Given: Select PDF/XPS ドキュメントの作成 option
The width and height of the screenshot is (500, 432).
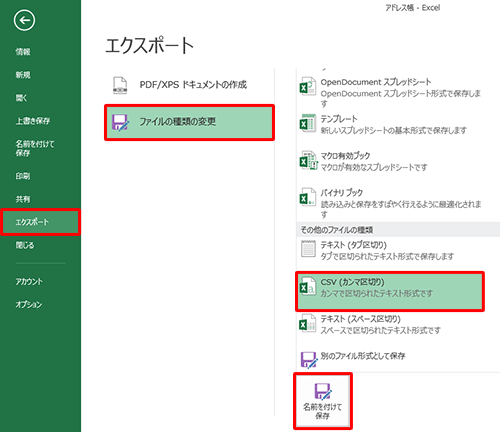Looking at the screenshot, I should click(x=189, y=85).
